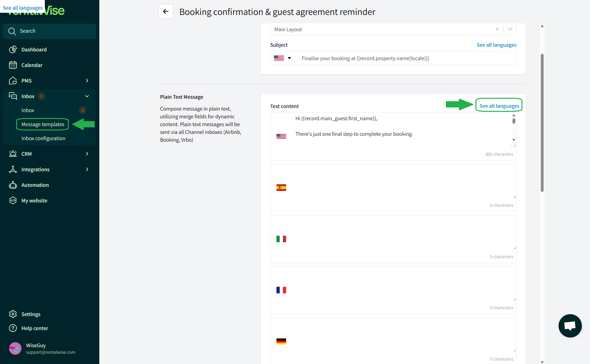The image size is (590, 364).
Task: Clear the Main Layout selection
Action: 497,29
